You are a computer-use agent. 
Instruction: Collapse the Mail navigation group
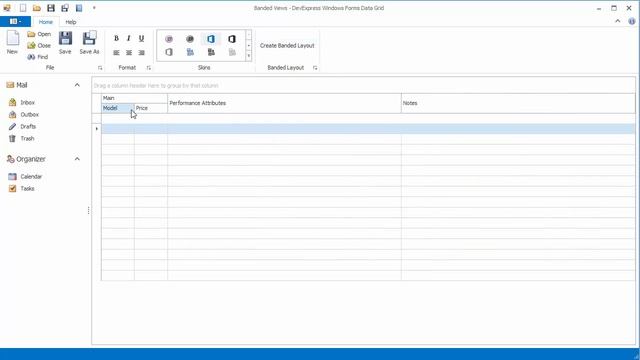(x=77, y=85)
